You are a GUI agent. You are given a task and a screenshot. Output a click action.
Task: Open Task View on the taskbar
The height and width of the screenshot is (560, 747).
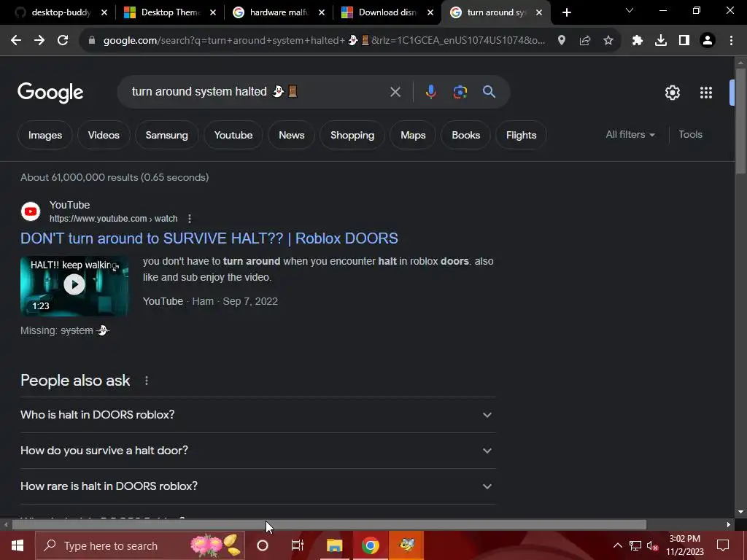pyautogui.click(x=298, y=545)
